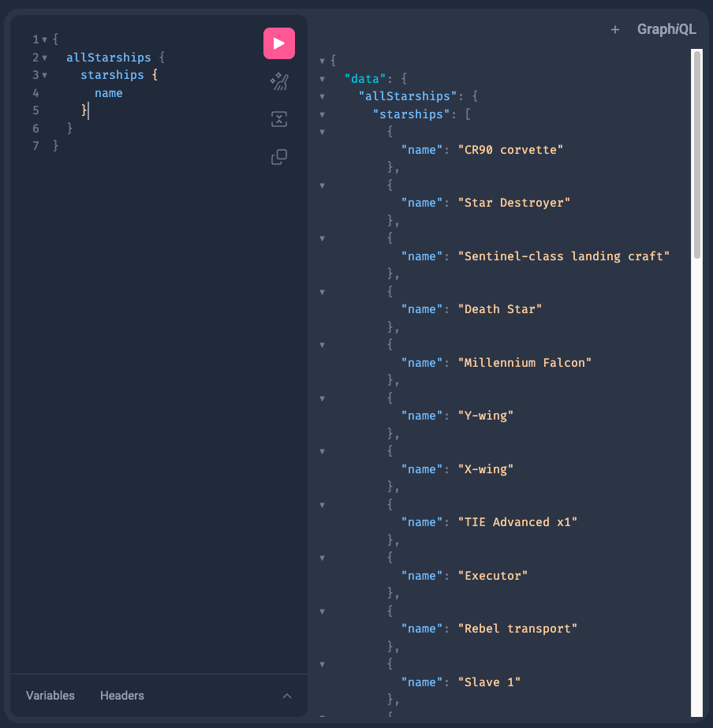Screen dimensions: 713x728
Task: Run the query with the play button
Action: pyautogui.click(x=279, y=43)
